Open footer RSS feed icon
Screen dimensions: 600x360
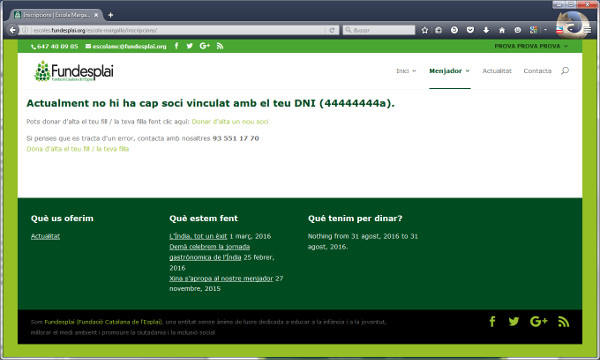[563, 322]
